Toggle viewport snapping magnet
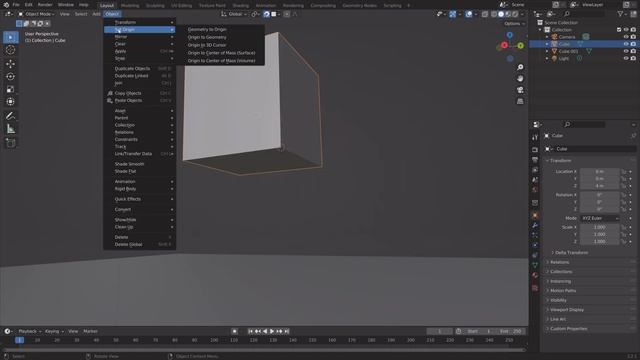Image resolution: width=640 pixels, height=360 pixels. (x=266, y=14)
